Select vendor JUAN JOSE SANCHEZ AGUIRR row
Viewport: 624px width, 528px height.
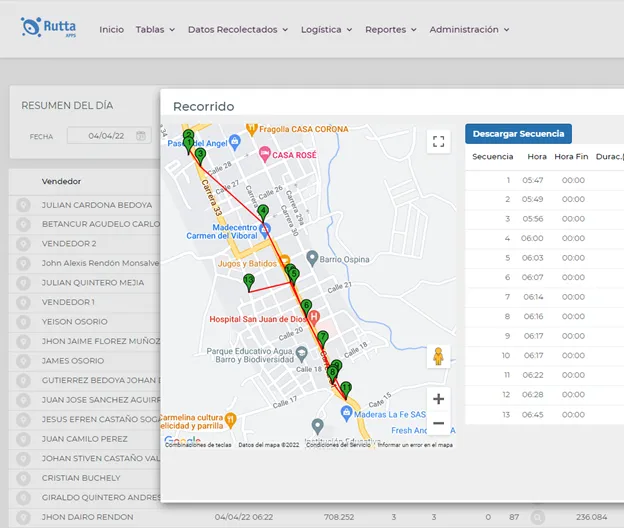(85, 400)
